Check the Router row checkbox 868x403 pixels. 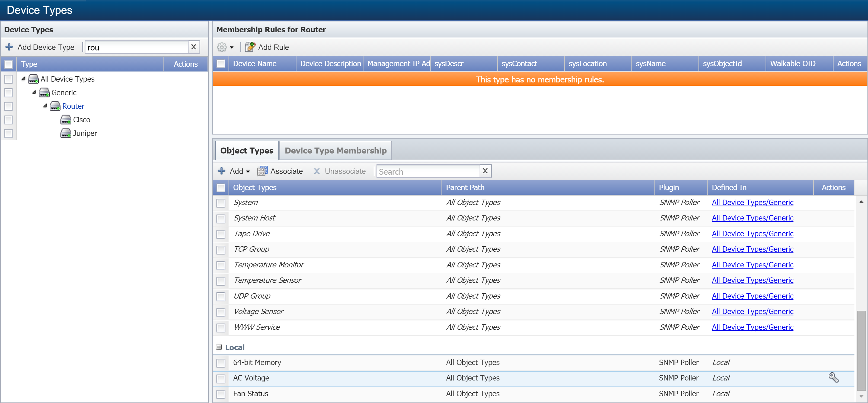coord(8,107)
